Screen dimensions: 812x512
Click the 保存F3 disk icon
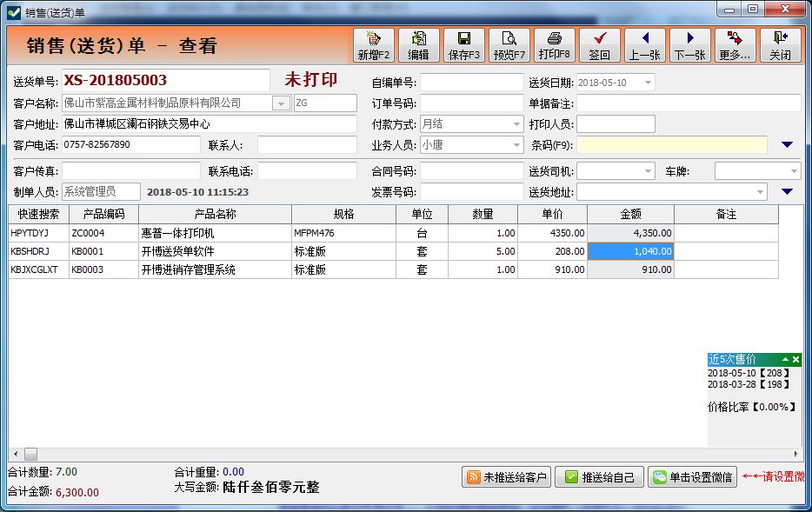point(464,45)
